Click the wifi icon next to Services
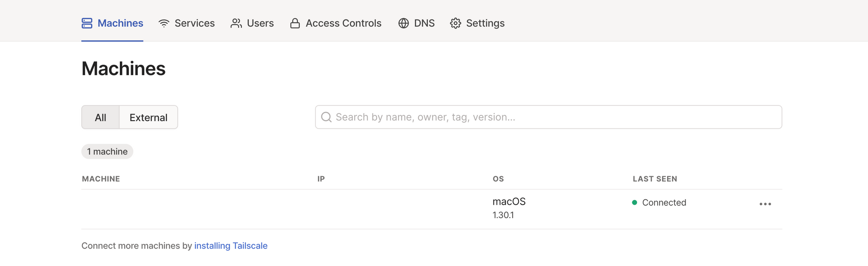The image size is (868, 266). pos(163,23)
